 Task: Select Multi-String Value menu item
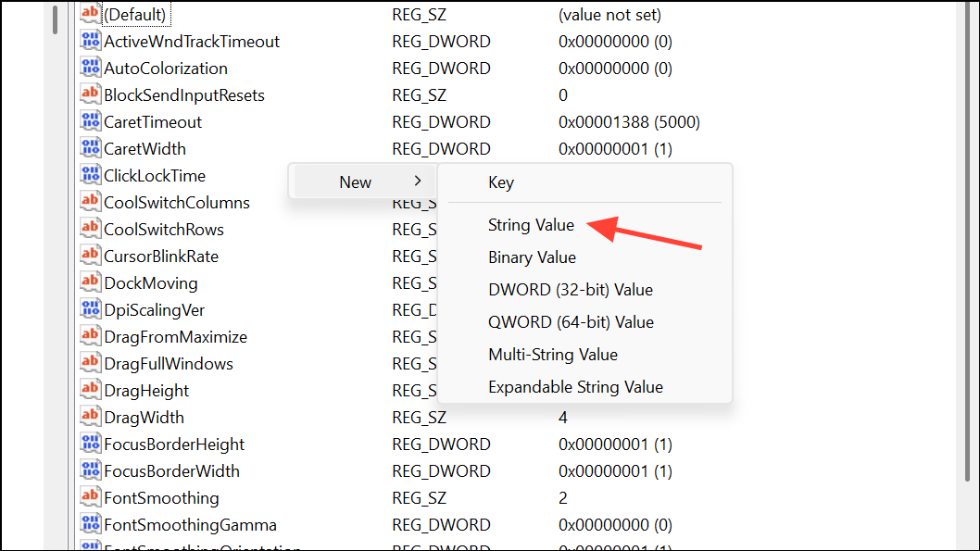(552, 355)
